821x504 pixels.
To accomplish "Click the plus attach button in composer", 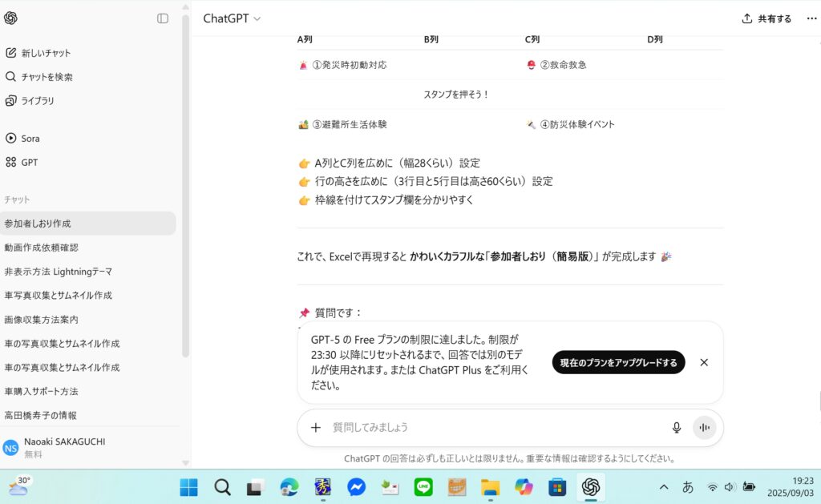I will point(316,428).
